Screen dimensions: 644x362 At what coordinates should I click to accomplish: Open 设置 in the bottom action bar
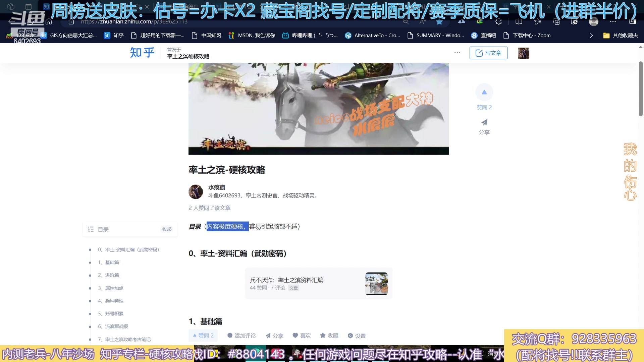pyautogui.click(x=357, y=336)
